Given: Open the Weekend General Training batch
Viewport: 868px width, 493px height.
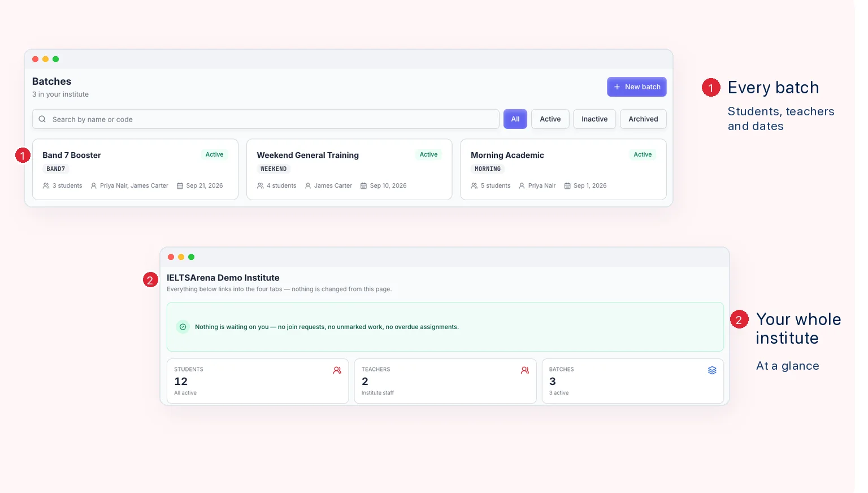Looking at the screenshot, I should point(349,170).
